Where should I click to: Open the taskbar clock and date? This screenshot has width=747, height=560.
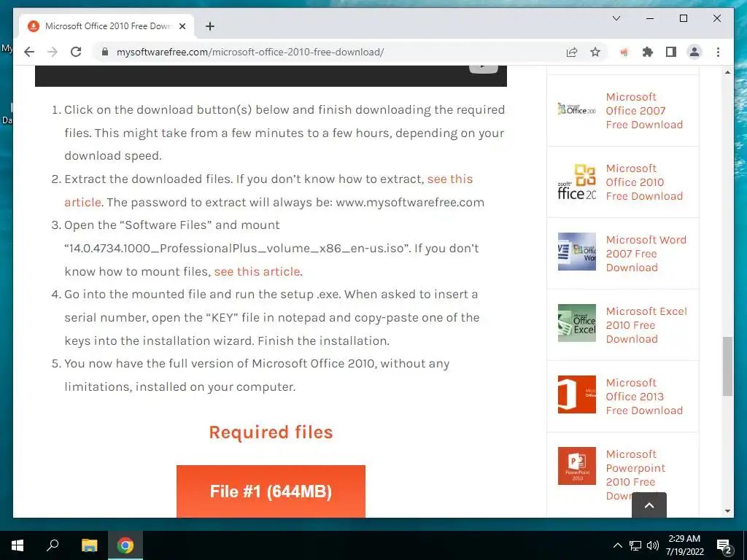tap(684, 545)
